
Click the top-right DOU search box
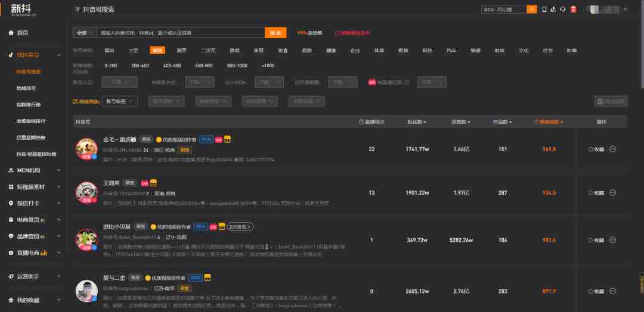click(x=504, y=10)
